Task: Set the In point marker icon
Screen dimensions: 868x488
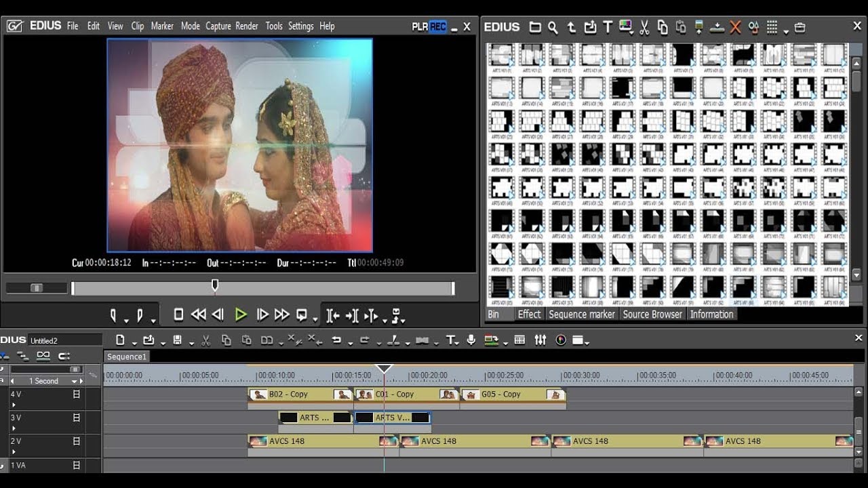Action: pyautogui.click(x=113, y=315)
